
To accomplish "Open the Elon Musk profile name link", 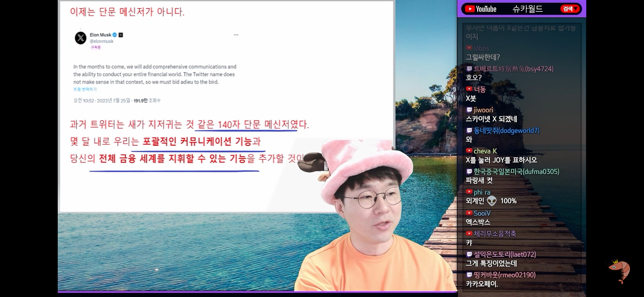I will pyautogui.click(x=100, y=35).
